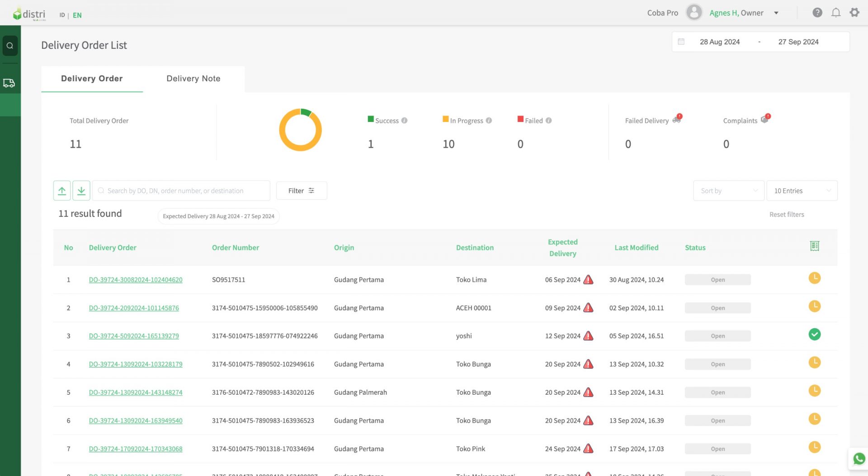Open delivery order DO-39724-30082024-102404620
This screenshot has width=868, height=476.
click(x=136, y=280)
